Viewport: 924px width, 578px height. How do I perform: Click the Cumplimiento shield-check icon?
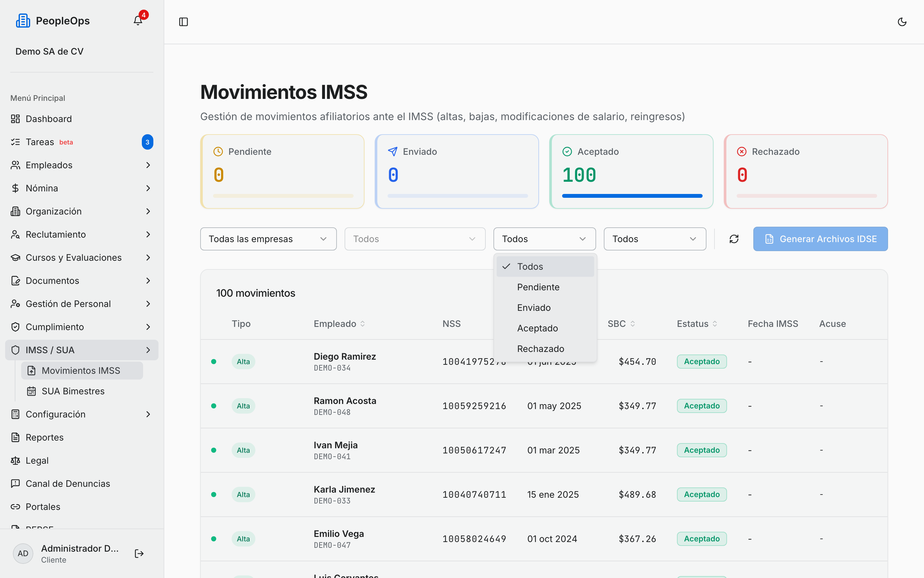pyautogui.click(x=15, y=327)
